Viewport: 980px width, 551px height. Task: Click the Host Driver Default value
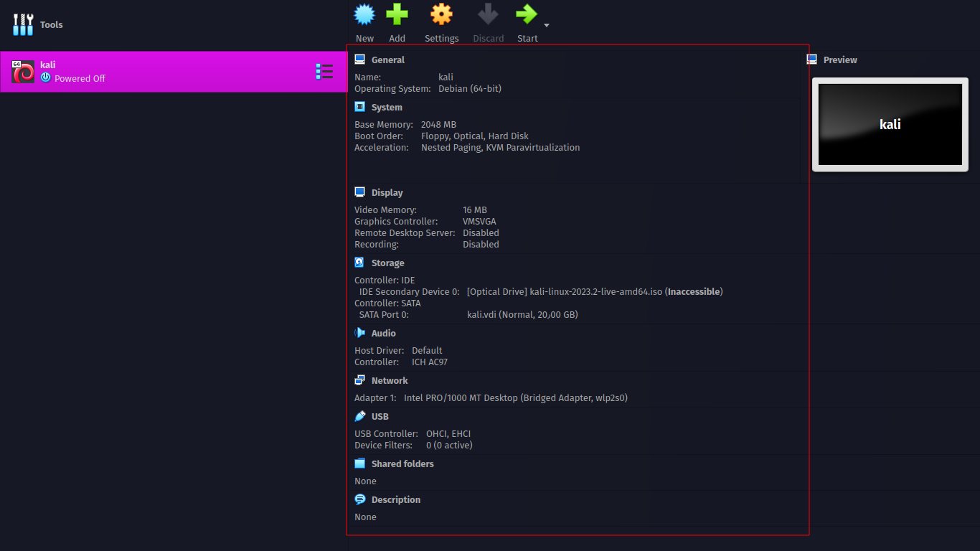pos(427,351)
